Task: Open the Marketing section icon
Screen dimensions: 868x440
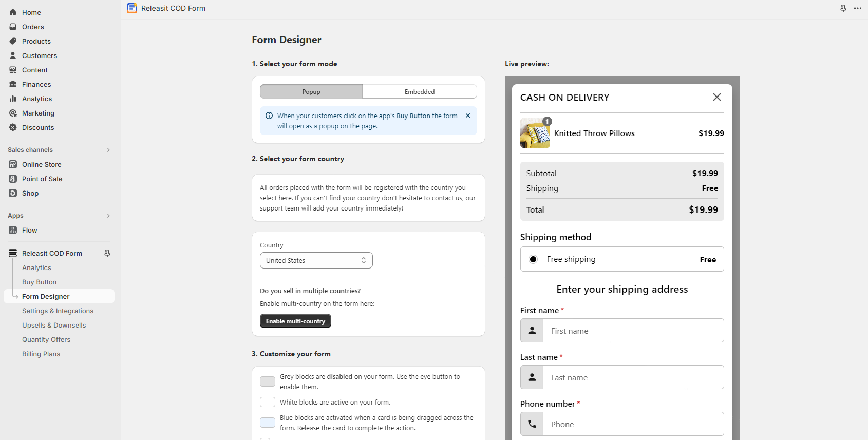Action: coord(13,113)
